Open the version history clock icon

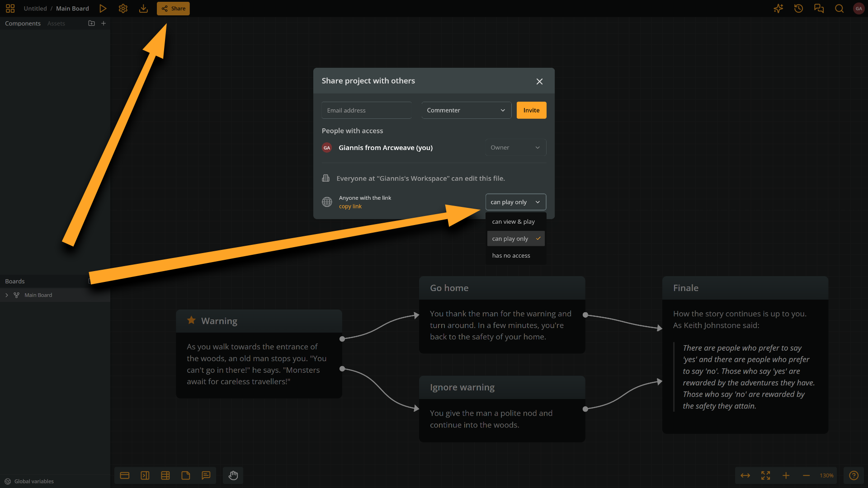point(798,9)
